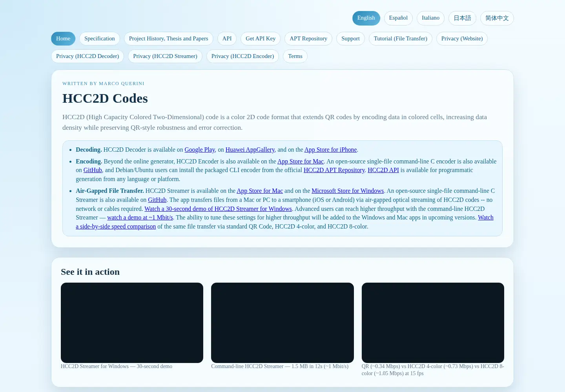Screen dimensions: 565x392
Task: Choose the 日本語 language option
Action: (x=462, y=18)
